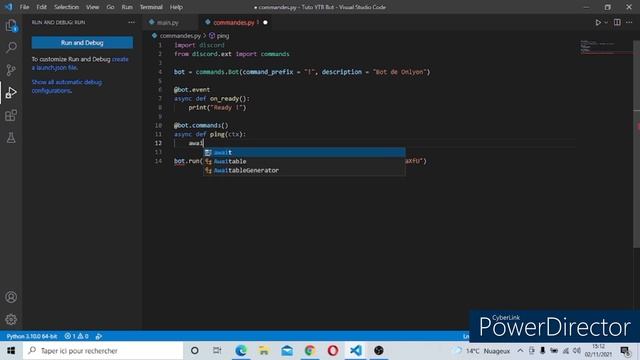The height and width of the screenshot is (360, 640).
Task: Click the code minimap
Action: [605, 47]
